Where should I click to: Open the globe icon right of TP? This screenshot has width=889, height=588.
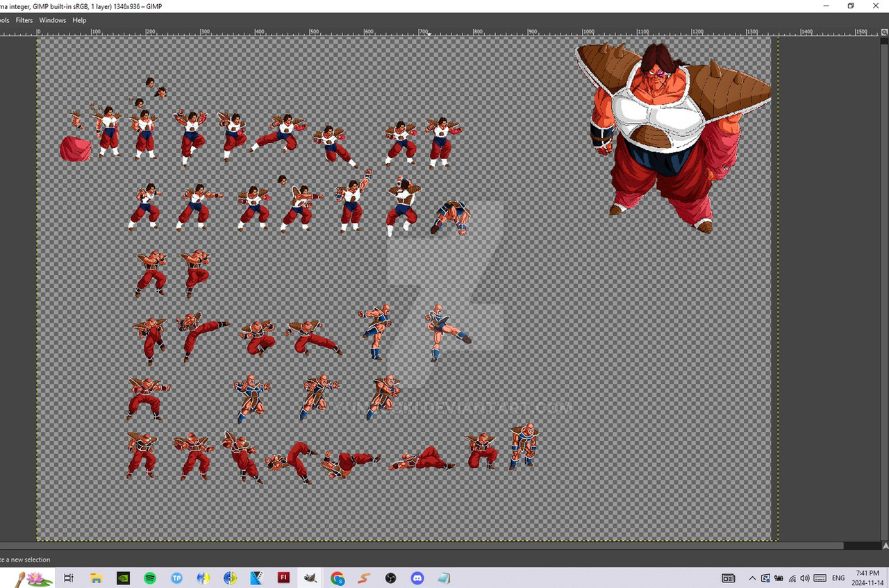tap(203, 578)
